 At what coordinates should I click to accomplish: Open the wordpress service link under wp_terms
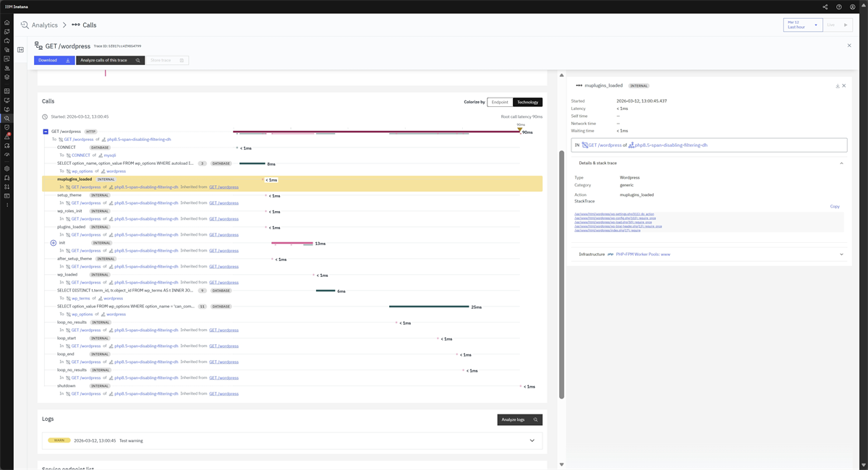[x=113, y=299]
